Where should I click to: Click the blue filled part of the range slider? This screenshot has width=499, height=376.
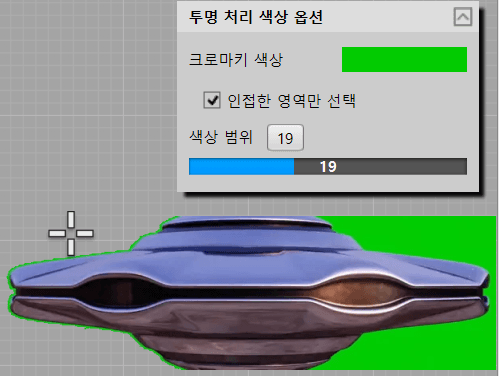tap(242, 166)
